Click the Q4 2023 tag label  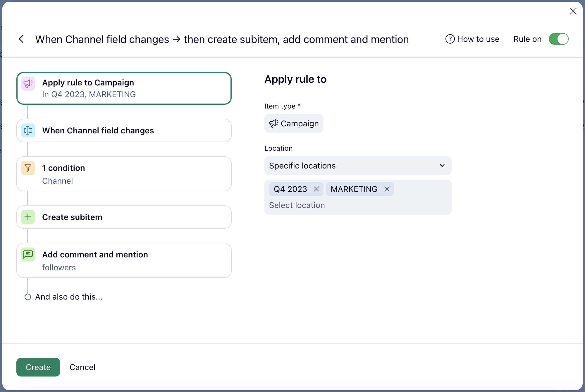click(x=290, y=189)
